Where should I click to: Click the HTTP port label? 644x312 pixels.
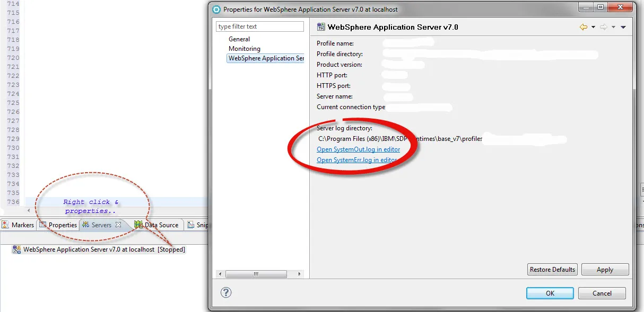pos(332,75)
